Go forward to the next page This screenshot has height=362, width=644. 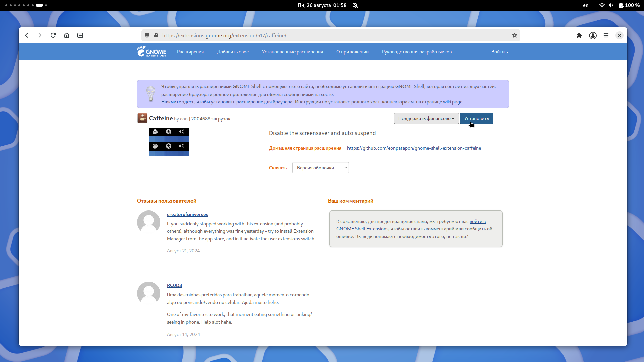(x=40, y=35)
